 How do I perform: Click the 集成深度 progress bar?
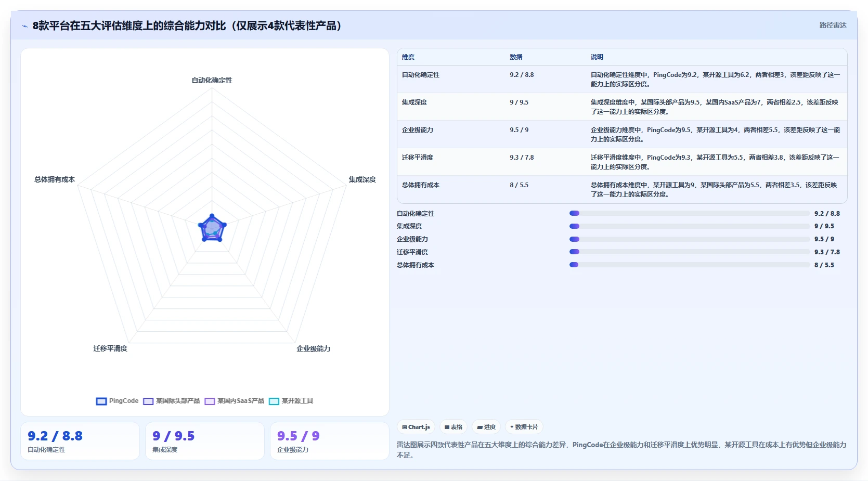click(x=690, y=226)
